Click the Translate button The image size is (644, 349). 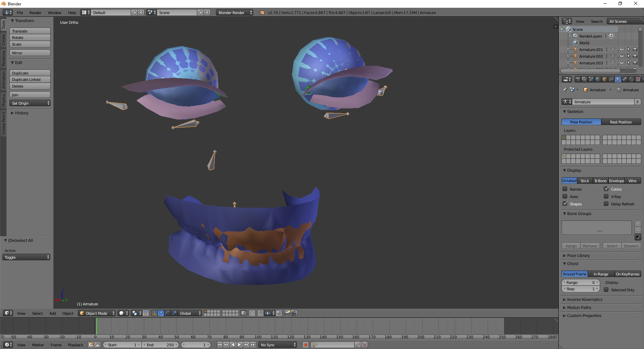tap(30, 31)
